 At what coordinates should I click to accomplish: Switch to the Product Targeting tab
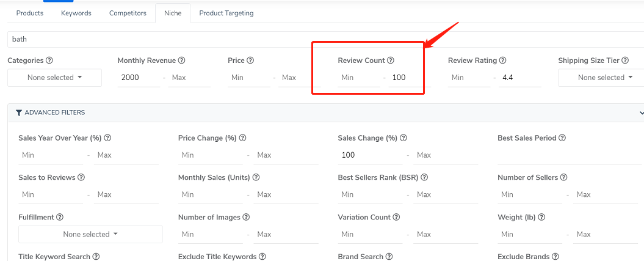tap(226, 13)
